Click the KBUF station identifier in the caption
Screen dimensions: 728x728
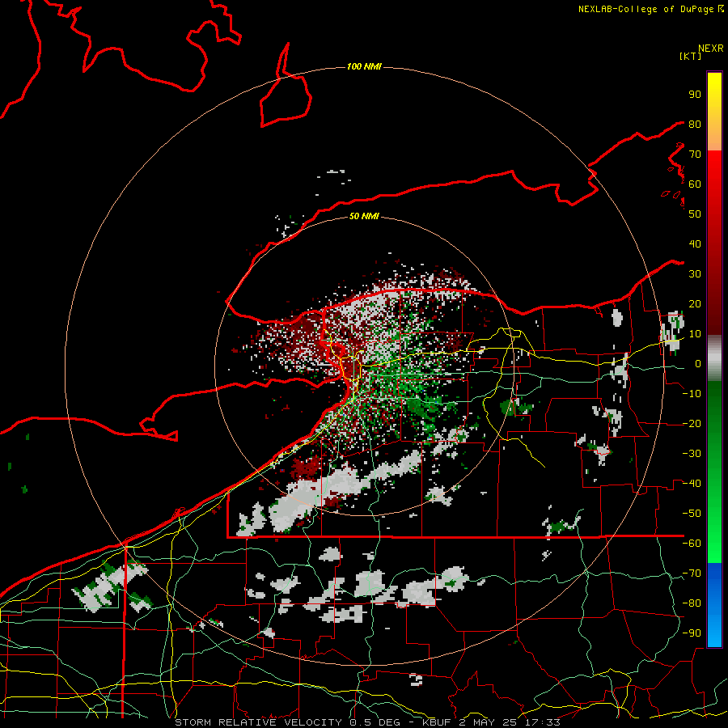coord(438,722)
